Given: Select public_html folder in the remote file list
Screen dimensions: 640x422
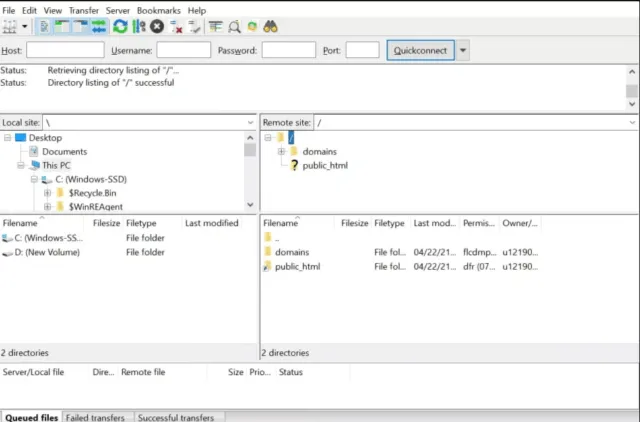Looking at the screenshot, I should click(296, 267).
